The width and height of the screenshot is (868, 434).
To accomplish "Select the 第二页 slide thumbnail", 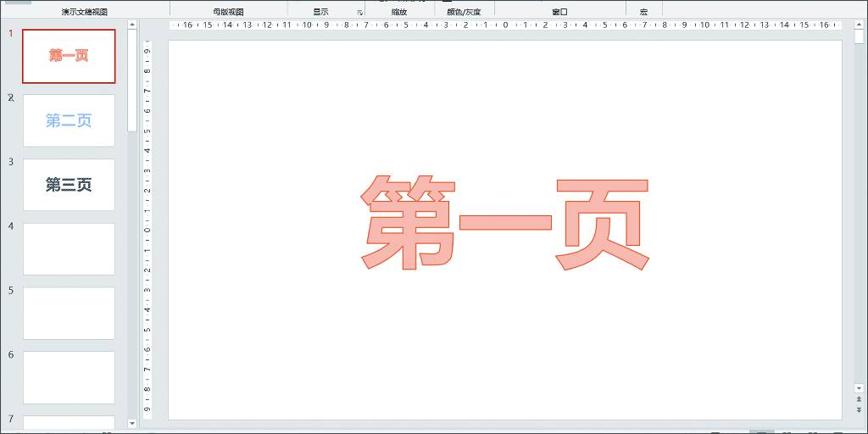I will point(69,120).
